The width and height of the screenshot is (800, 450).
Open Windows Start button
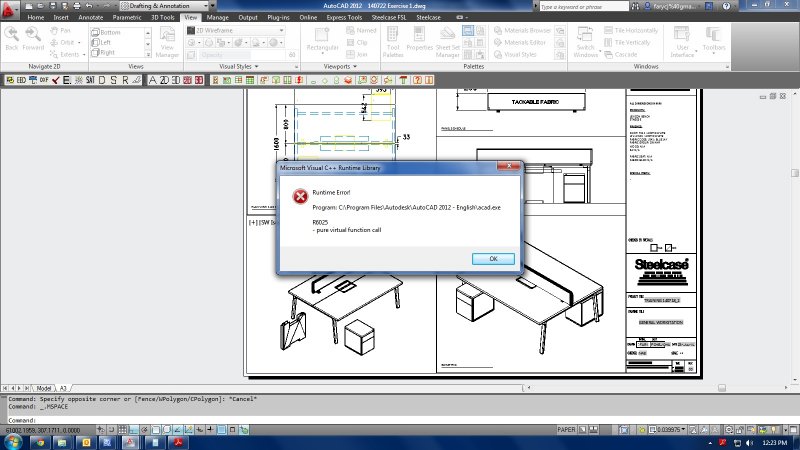coord(12,442)
